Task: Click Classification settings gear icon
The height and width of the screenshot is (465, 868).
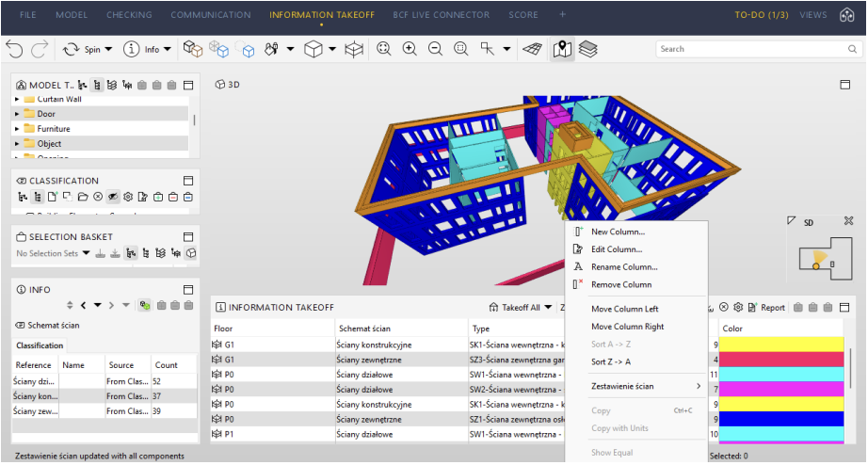Action: click(128, 197)
